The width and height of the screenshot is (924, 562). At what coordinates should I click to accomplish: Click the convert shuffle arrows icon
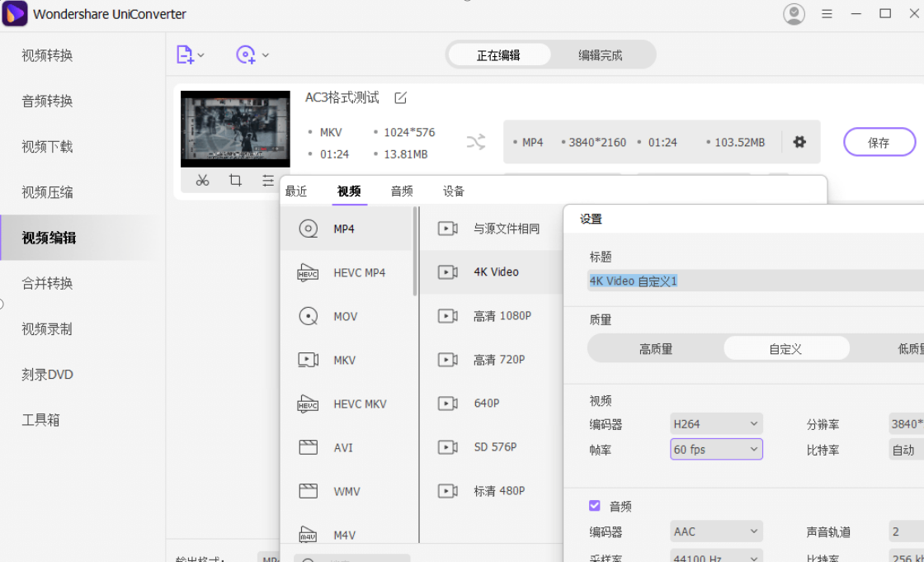click(x=476, y=142)
